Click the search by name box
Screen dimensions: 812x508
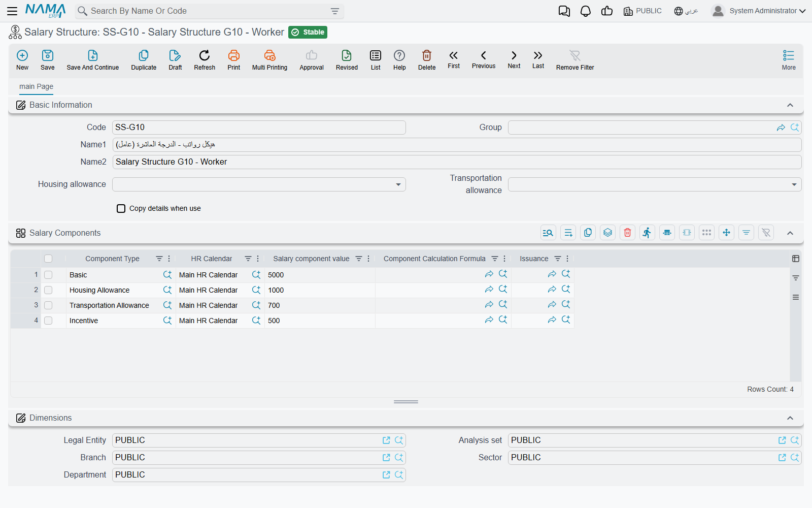(210, 11)
